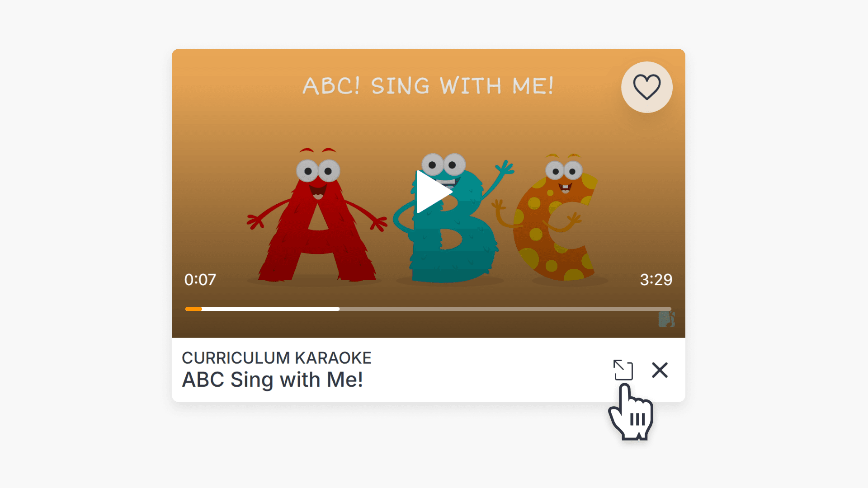Click the 0:07 elapsed time label
The width and height of the screenshot is (868, 488).
pyautogui.click(x=200, y=280)
